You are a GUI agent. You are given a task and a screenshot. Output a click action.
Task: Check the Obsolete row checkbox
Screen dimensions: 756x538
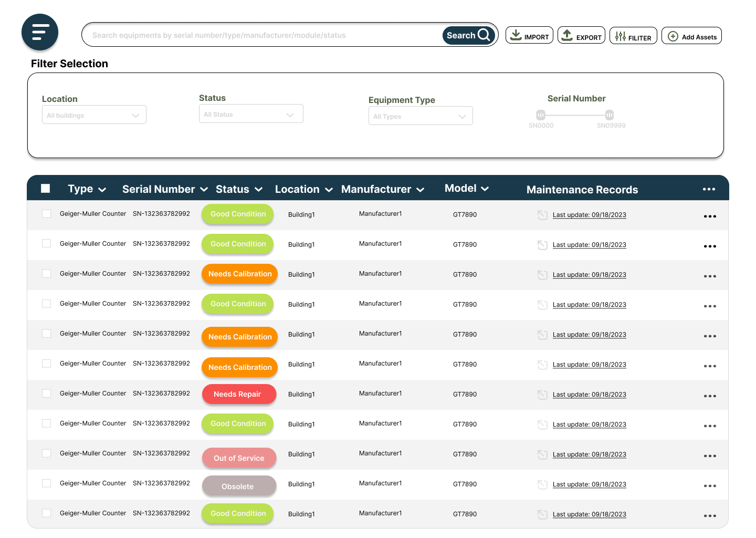[47, 483]
